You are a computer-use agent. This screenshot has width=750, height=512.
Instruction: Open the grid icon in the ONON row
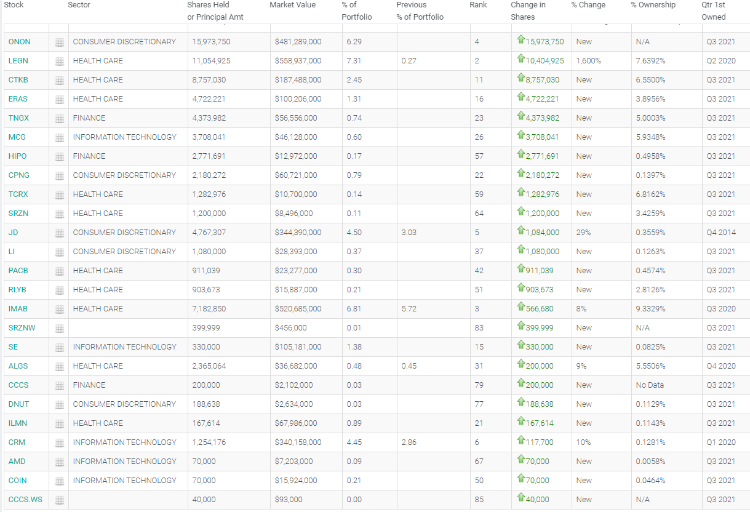pyautogui.click(x=59, y=42)
